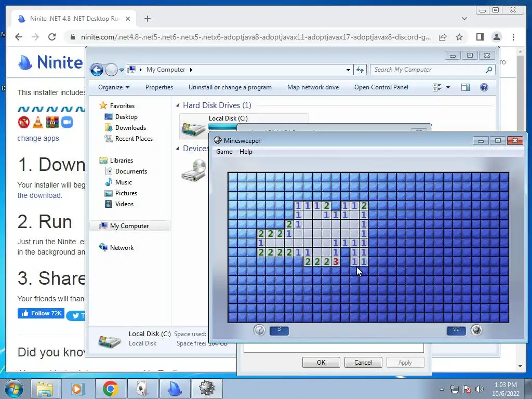Select Recent Places in the navigation pane
The width and height of the screenshot is (532, 399).
134,138
